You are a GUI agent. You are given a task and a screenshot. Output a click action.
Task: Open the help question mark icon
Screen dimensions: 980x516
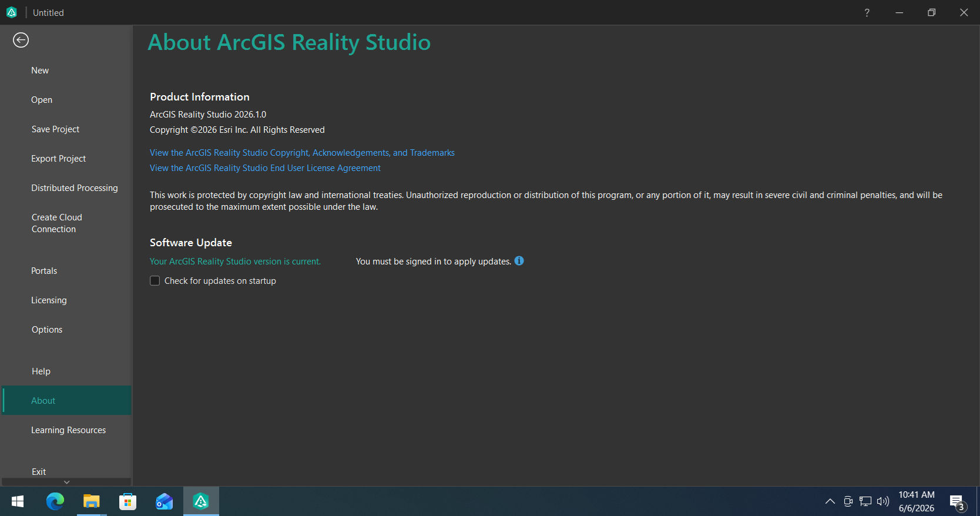(867, 12)
